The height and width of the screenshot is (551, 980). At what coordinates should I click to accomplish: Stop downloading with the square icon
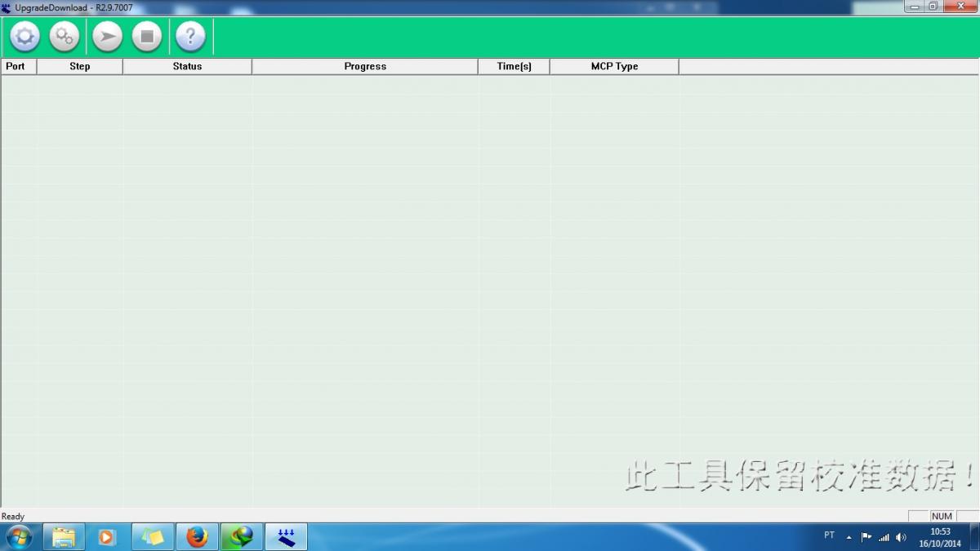(x=147, y=37)
